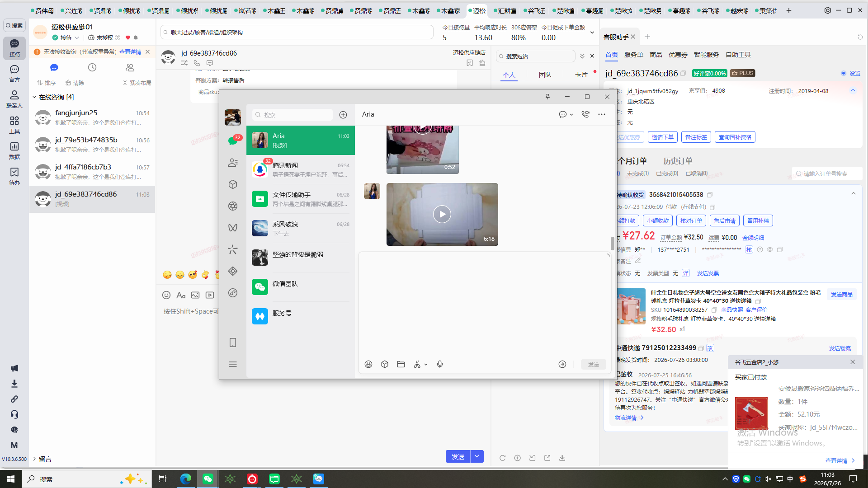Screen dimensions: 868x488
Task: Click the microphone icon in WeChat input toolbar
Action: tap(440, 364)
